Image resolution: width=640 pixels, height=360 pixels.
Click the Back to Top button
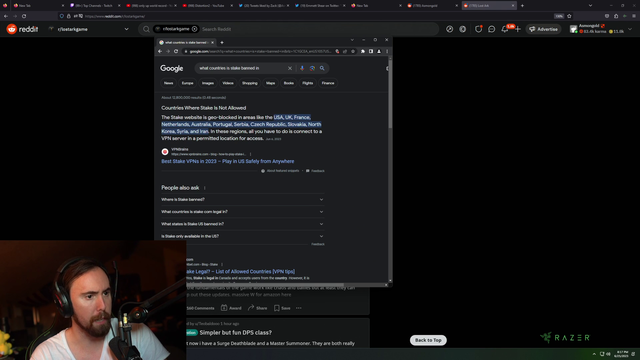click(428, 340)
